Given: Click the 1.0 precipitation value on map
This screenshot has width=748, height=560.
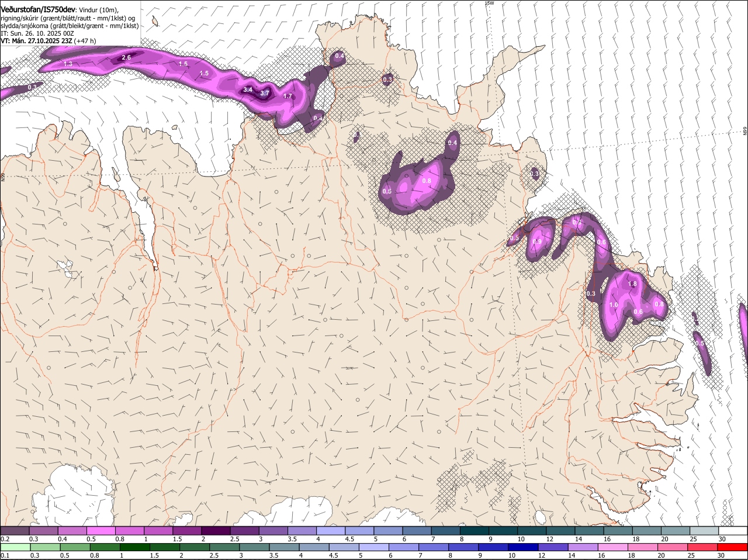Looking at the screenshot, I should click(614, 305).
